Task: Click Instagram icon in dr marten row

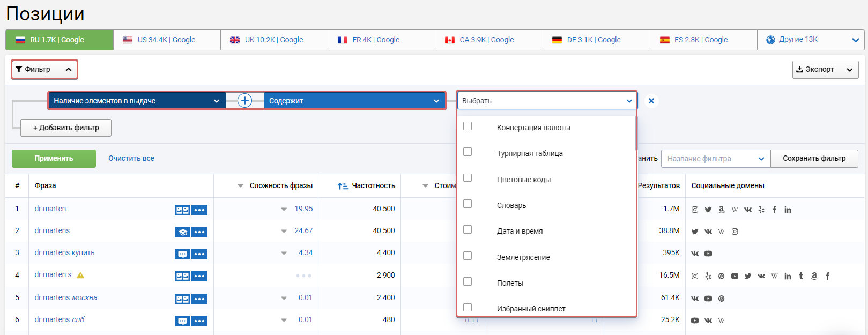Action: tap(695, 210)
